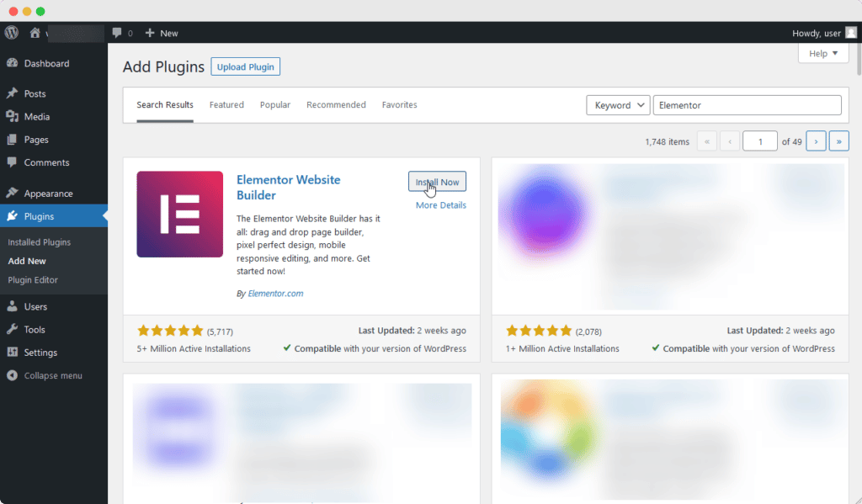Image resolution: width=862 pixels, height=504 pixels.
Task: Click the Settings icon in sidebar
Action: coord(12,353)
